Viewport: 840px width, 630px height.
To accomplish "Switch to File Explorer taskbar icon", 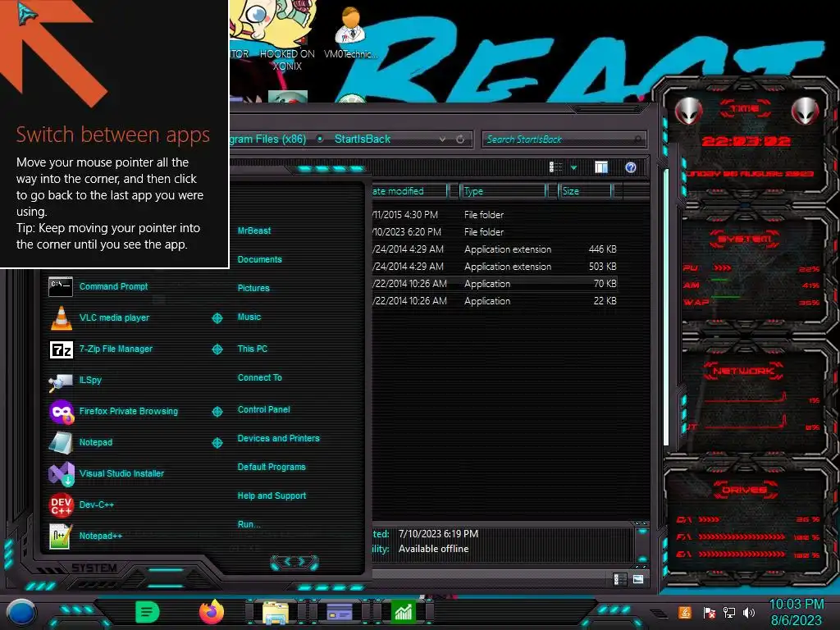I will pyautogui.click(x=276, y=613).
